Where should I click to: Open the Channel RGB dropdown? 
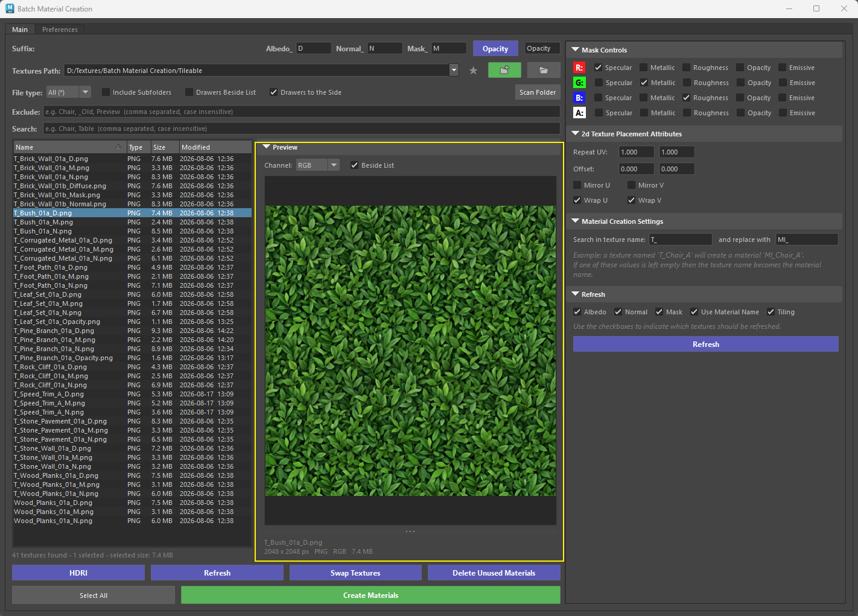click(317, 165)
